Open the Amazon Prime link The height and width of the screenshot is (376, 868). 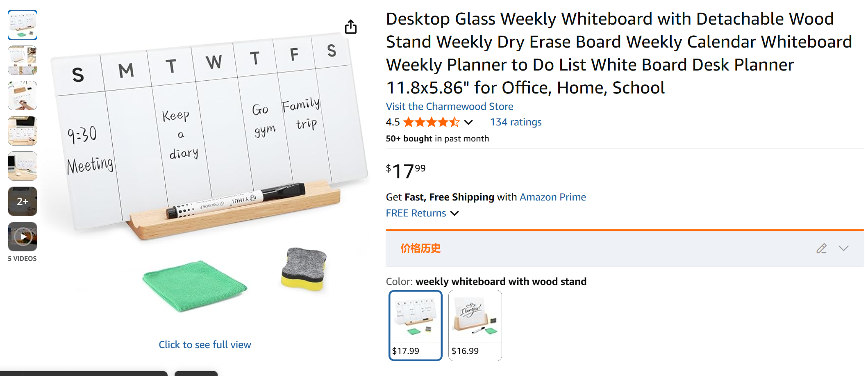pos(552,197)
